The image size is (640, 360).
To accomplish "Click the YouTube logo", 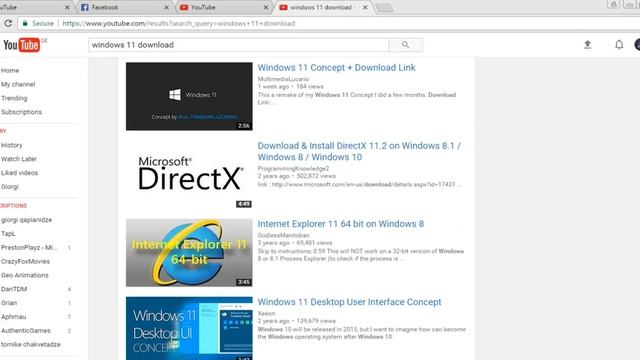I will [x=22, y=45].
